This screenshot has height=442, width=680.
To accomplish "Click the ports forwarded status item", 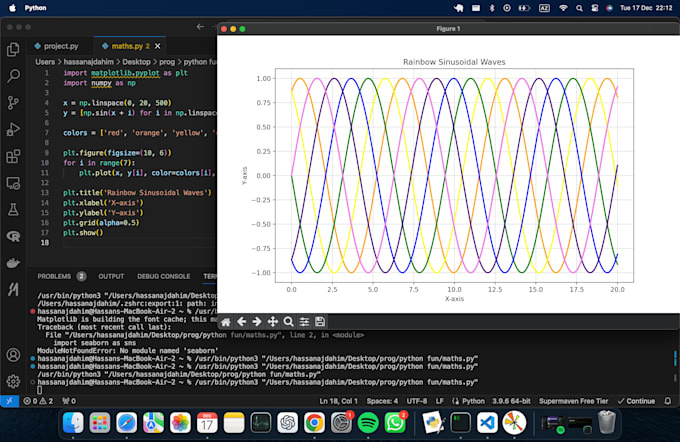I will (69, 401).
